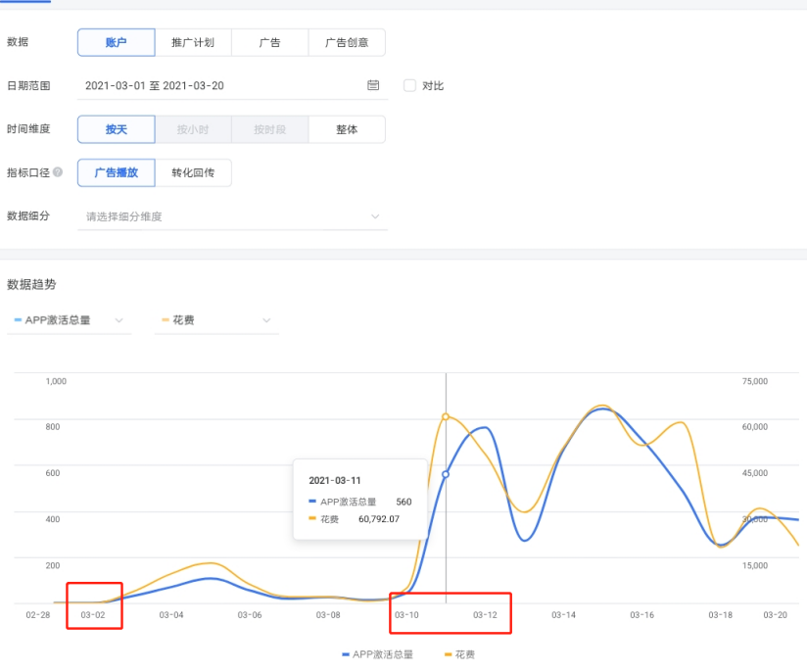Image resolution: width=807 pixels, height=672 pixels.
Task: Switch to the 广告创意 tab
Action: [x=347, y=42]
